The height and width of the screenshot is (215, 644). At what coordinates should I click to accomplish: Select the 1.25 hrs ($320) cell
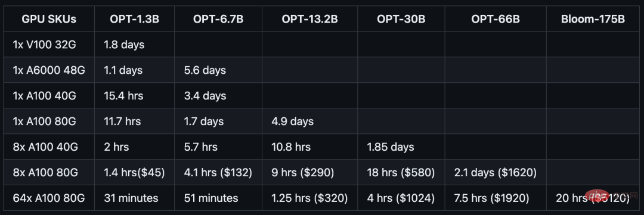pos(309,198)
